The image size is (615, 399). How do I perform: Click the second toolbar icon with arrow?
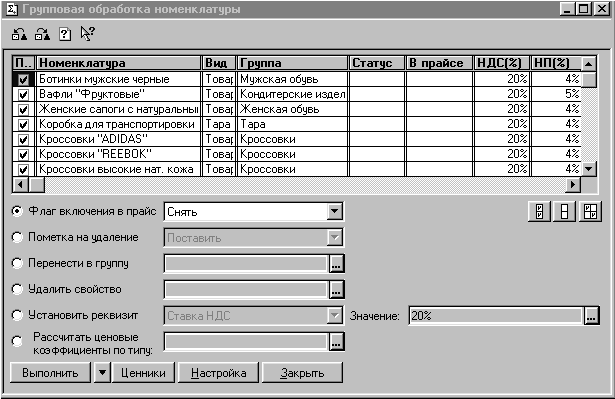(42, 34)
